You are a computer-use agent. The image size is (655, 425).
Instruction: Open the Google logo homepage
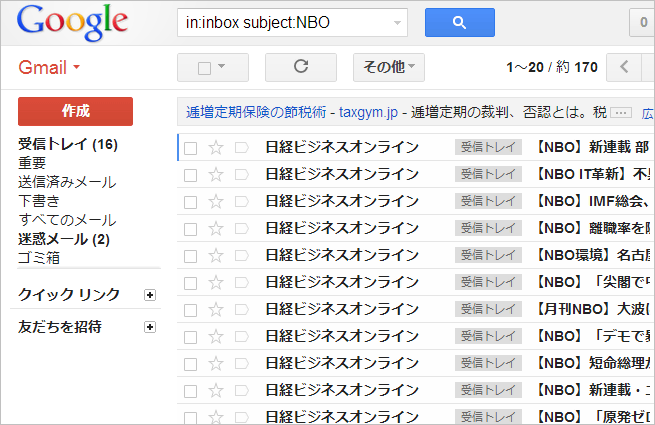pyautogui.click(x=72, y=22)
